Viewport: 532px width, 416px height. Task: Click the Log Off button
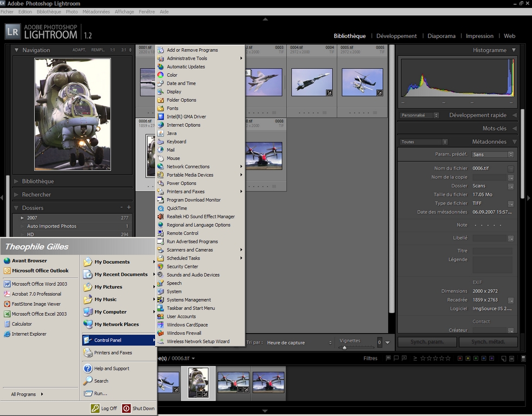tap(104, 408)
